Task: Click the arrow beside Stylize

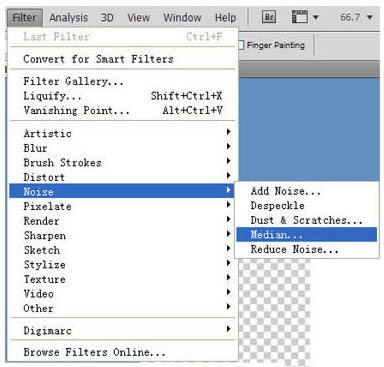Action: point(229,263)
